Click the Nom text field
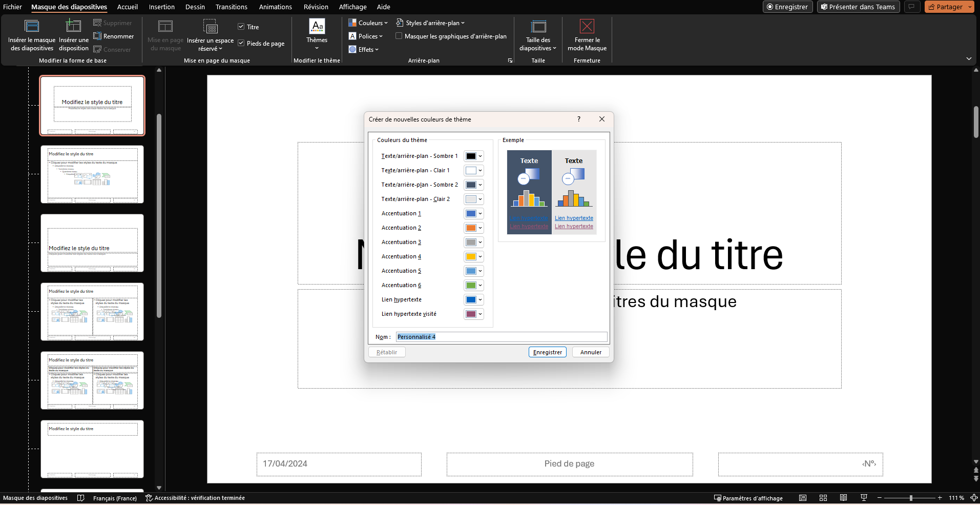 pyautogui.click(x=502, y=337)
